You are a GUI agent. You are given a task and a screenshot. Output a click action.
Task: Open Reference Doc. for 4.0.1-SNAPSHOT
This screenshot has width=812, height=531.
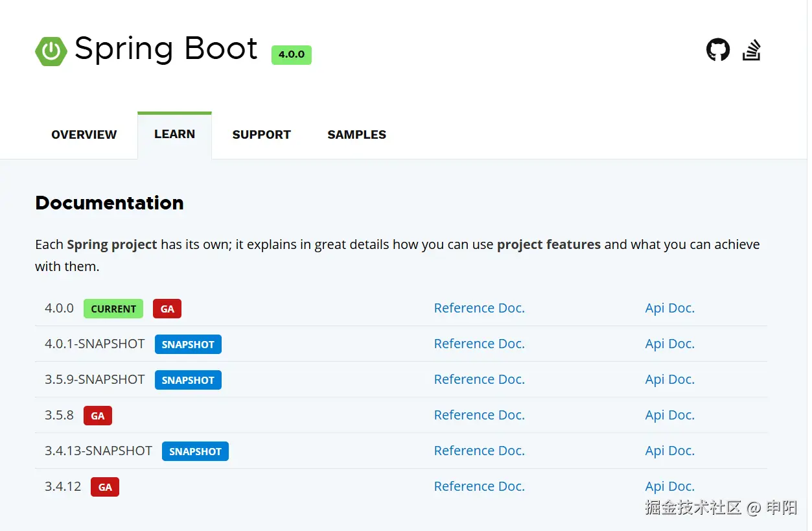coord(479,344)
